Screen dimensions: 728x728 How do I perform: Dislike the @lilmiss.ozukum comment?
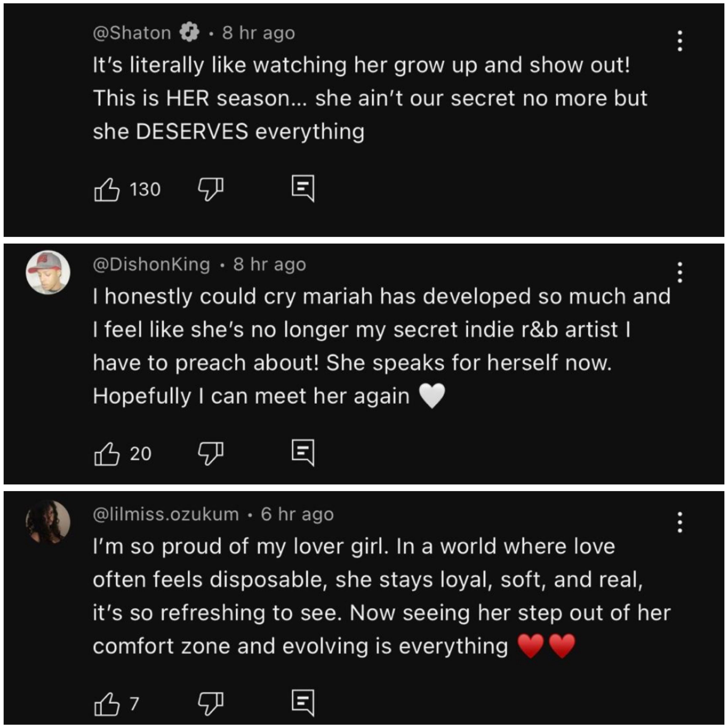(x=211, y=703)
